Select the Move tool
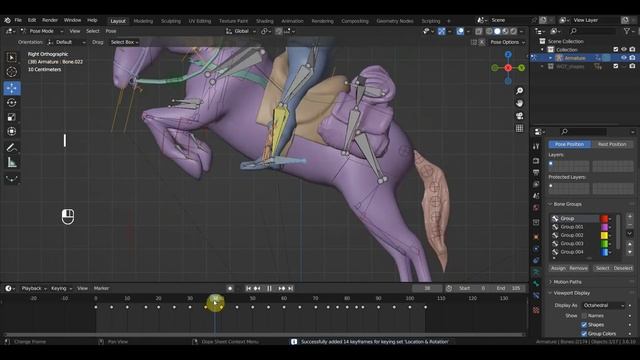The height and width of the screenshot is (360, 640). click(x=11, y=88)
